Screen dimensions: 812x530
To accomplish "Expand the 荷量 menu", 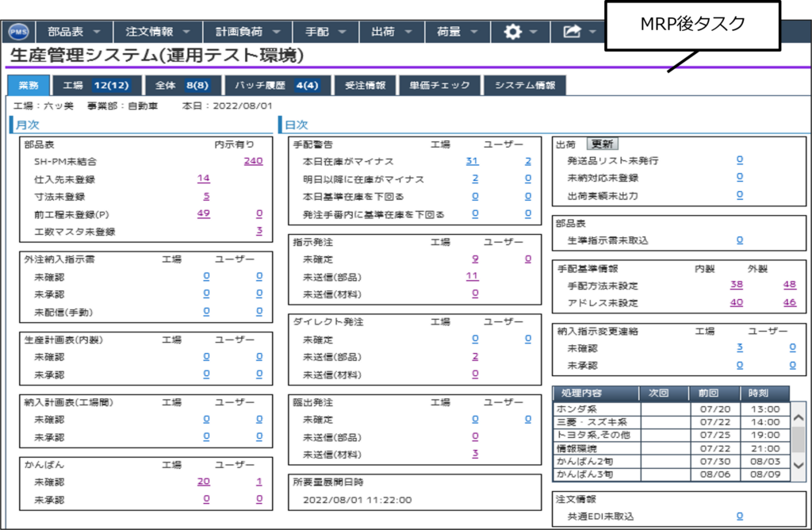I will pyautogui.click(x=457, y=32).
